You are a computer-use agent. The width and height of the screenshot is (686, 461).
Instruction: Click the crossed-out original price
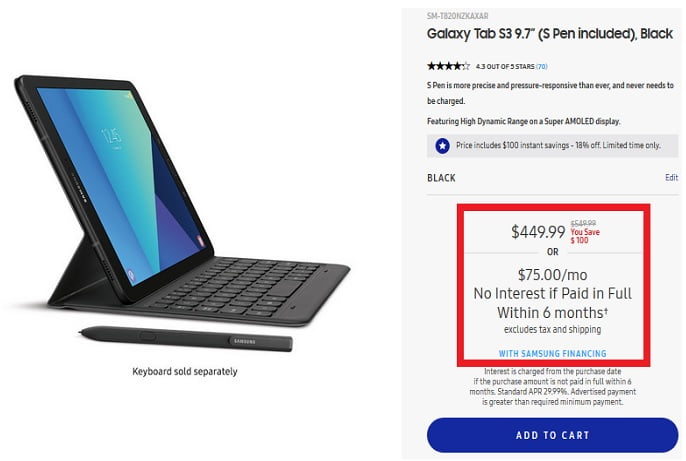pyautogui.click(x=583, y=224)
